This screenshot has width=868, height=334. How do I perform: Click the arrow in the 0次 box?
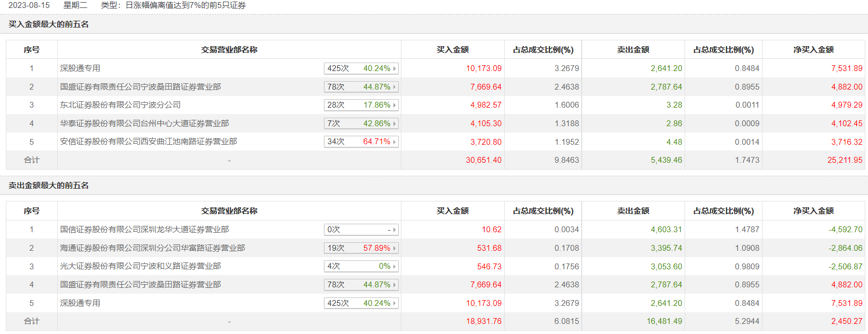pos(394,230)
